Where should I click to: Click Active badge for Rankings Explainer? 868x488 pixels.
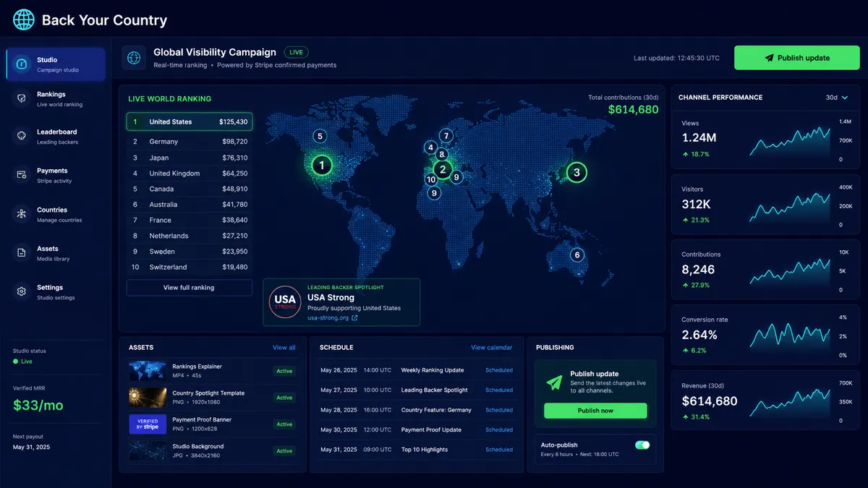click(x=284, y=371)
